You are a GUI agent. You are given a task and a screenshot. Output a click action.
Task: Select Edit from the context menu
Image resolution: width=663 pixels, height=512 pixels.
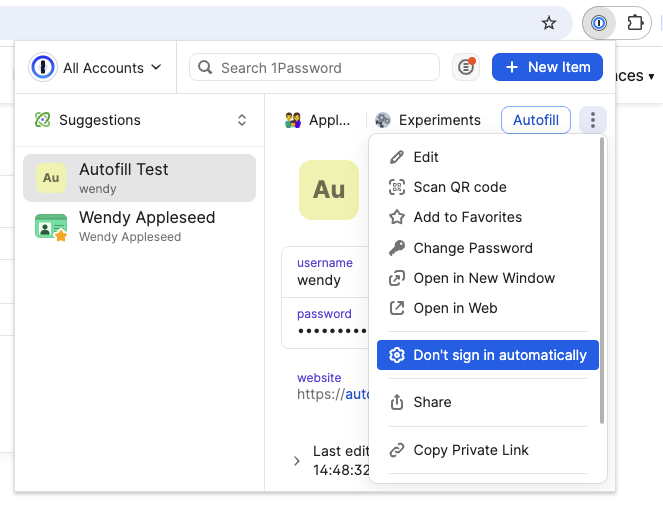[426, 157]
